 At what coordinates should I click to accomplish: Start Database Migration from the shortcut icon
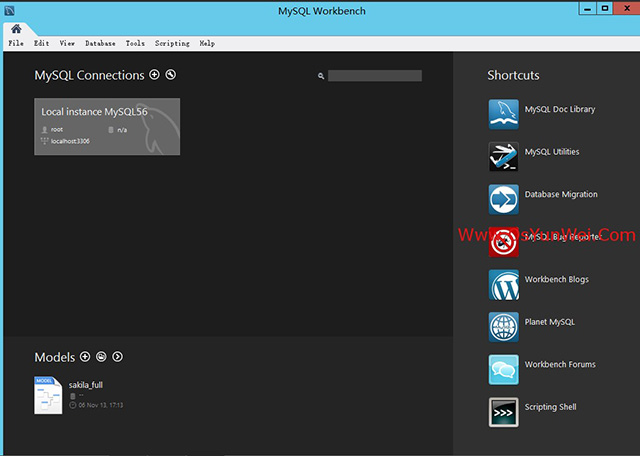point(503,199)
